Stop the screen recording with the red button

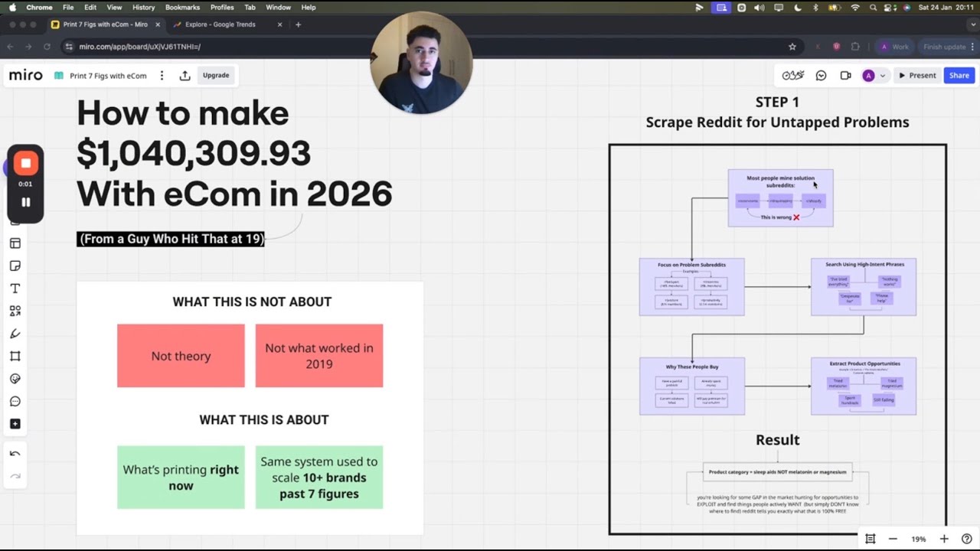pyautogui.click(x=25, y=163)
